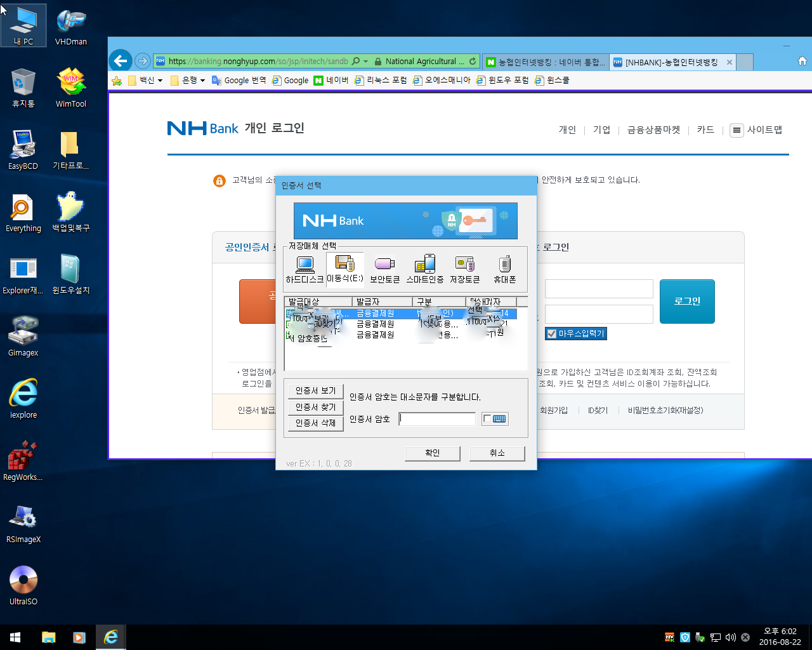Screen dimensions: 812x650
Task: Open 사이트맵 link with menu icon
Action: 756,130
